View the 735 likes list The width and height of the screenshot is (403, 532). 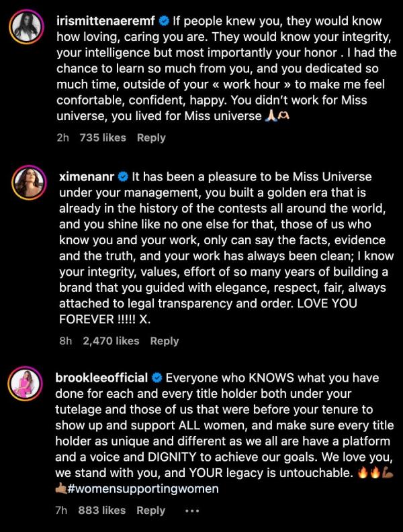tap(103, 138)
